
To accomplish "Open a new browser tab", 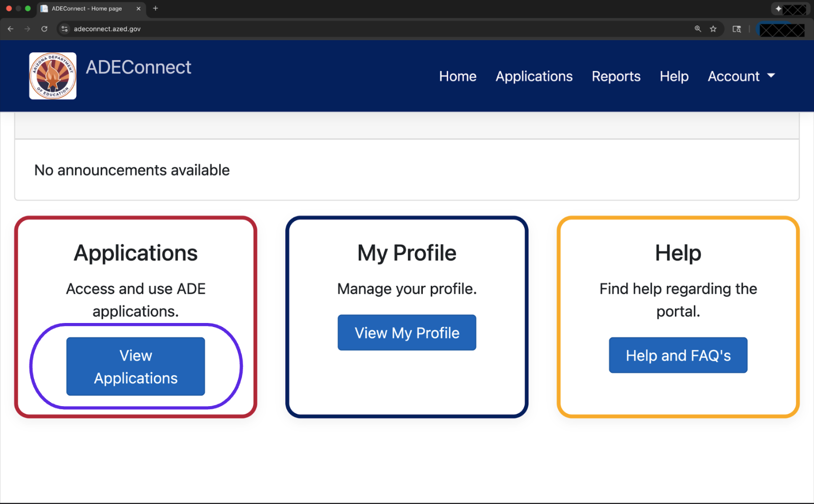I will tap(156, 8).
